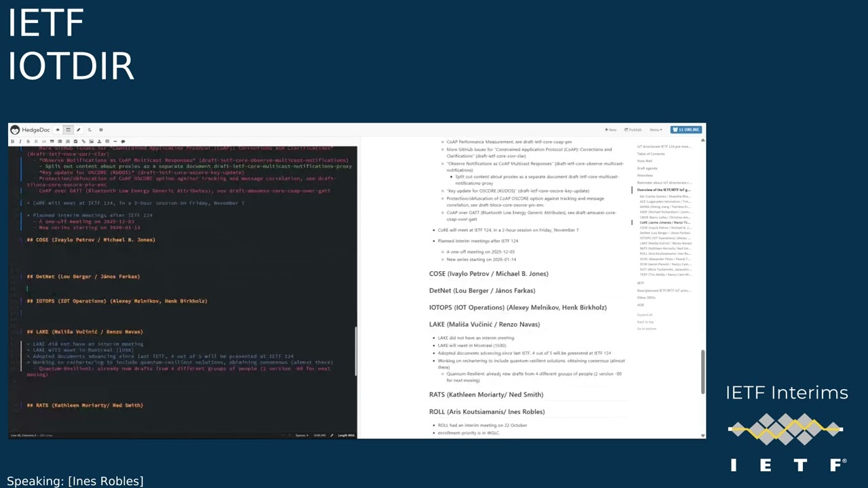
Task: Jump to ANIMA TOC entry
Action: point(665,207)
